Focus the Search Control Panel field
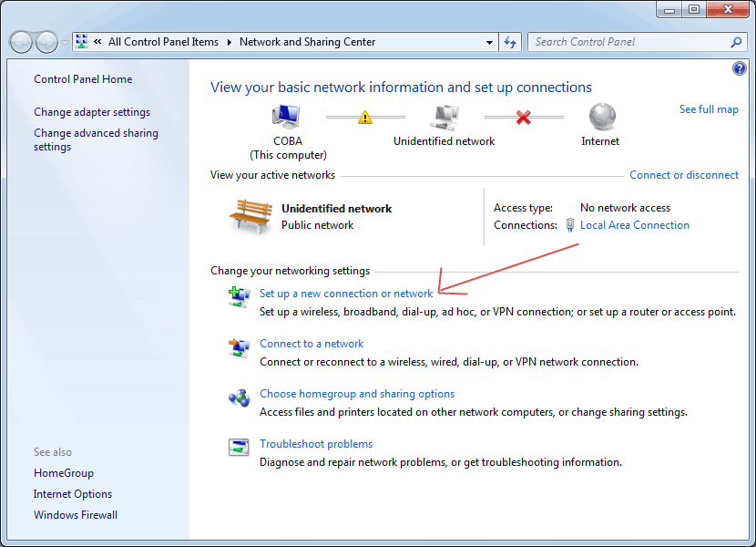 click(x=637, y=42)
